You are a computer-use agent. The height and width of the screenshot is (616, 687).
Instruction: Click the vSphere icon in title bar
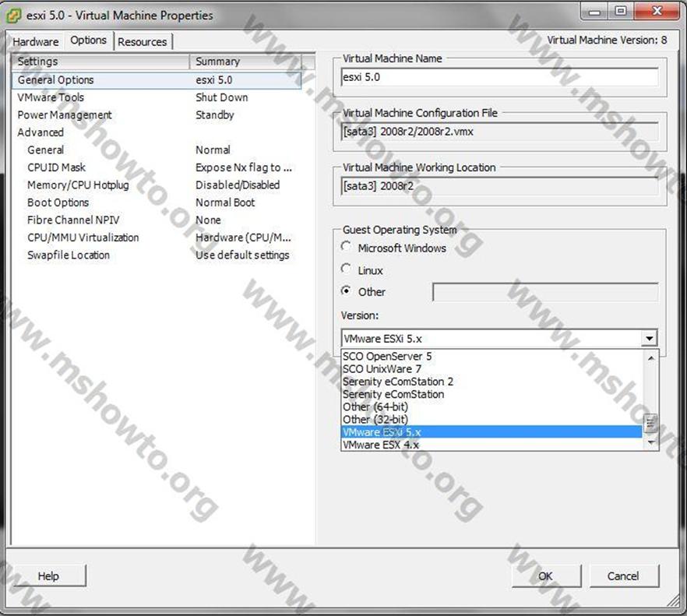[x=13, y=16]
